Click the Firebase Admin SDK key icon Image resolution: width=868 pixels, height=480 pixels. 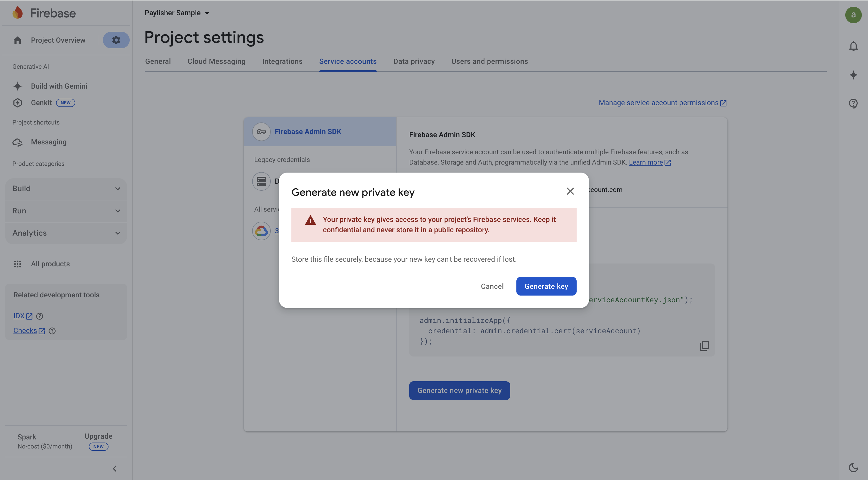(x=261, y=132)
